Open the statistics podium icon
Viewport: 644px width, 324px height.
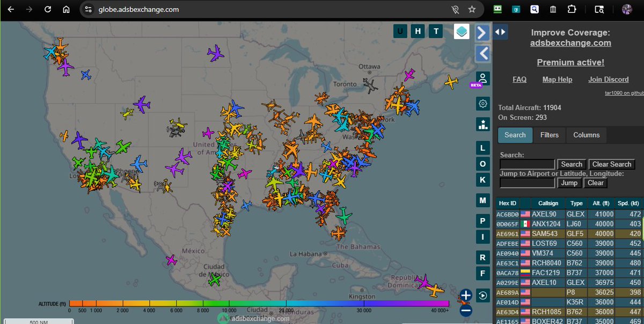tap(482, 124)
